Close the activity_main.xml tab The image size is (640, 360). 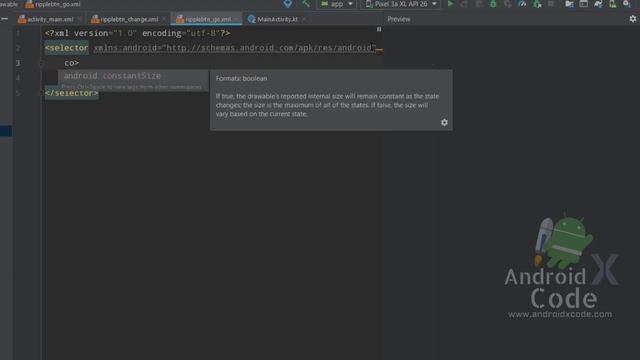[80, 19]
